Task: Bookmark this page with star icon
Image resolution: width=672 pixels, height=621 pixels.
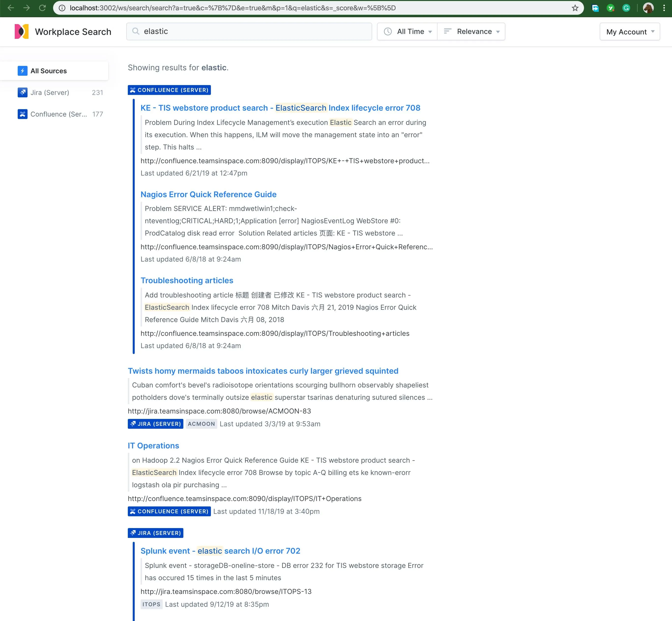Action: [575, 8]
